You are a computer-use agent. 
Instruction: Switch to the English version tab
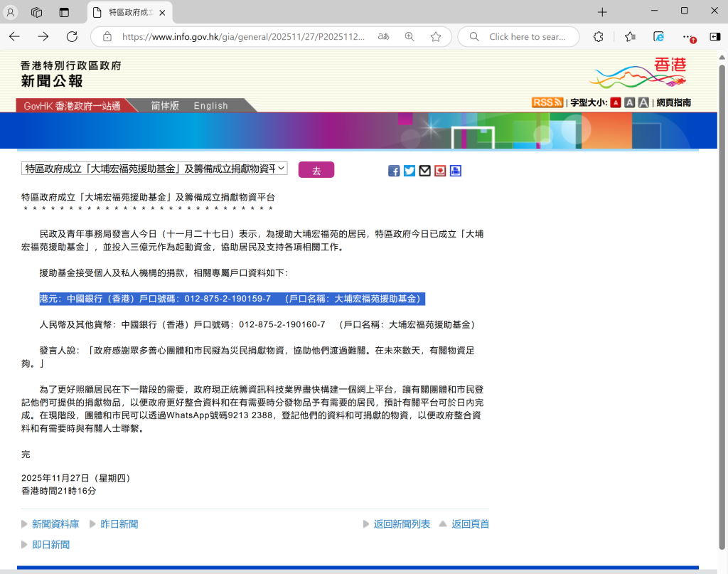tap(210, 105)
